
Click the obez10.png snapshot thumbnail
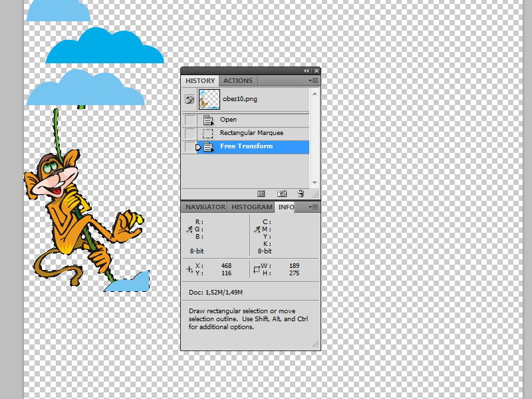[x=209, y=99]
